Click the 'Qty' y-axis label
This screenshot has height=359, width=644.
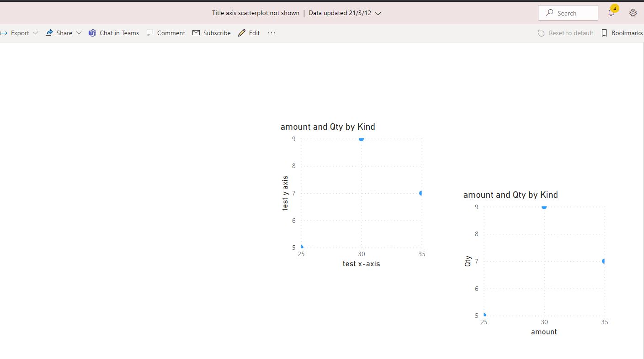tap(468, 261)
